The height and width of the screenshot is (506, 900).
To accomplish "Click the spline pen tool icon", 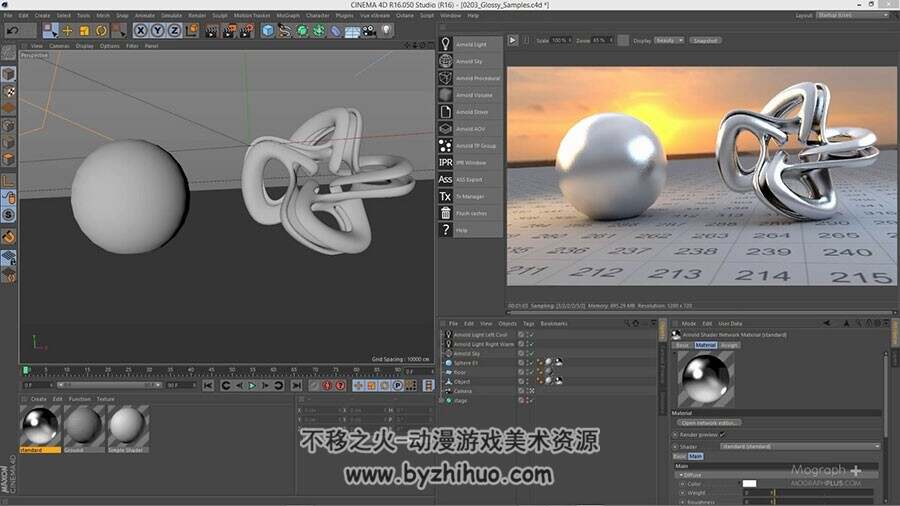I will [x=285, y=30].
